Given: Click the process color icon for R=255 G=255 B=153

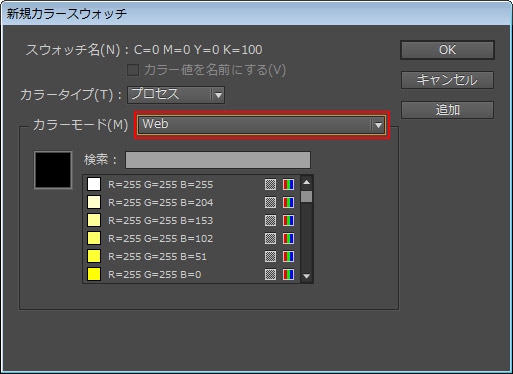Looking at the screenshot, I should [270, 220].
